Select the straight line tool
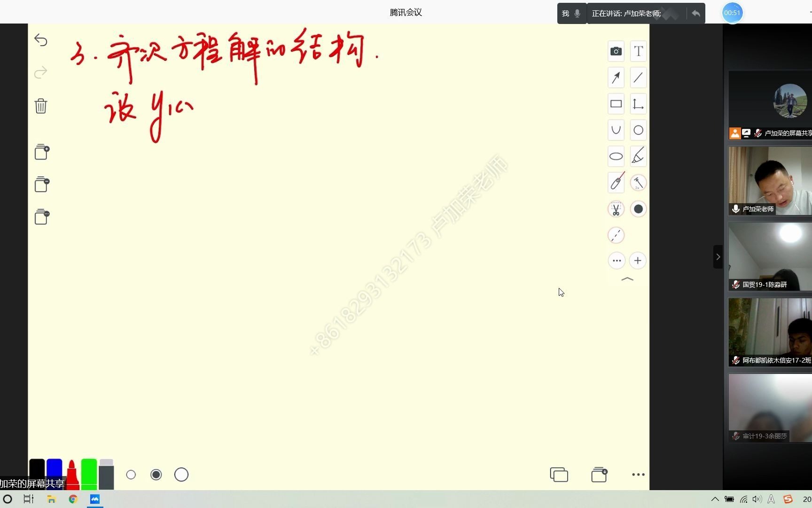Screen dimensions: 812x508 tap(638, 78)
